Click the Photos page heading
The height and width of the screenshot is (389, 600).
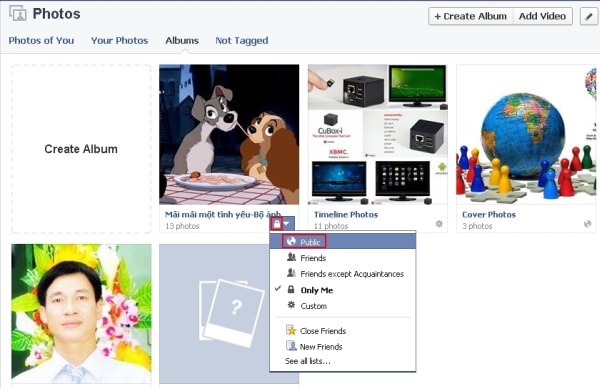(x=56, y=14)
